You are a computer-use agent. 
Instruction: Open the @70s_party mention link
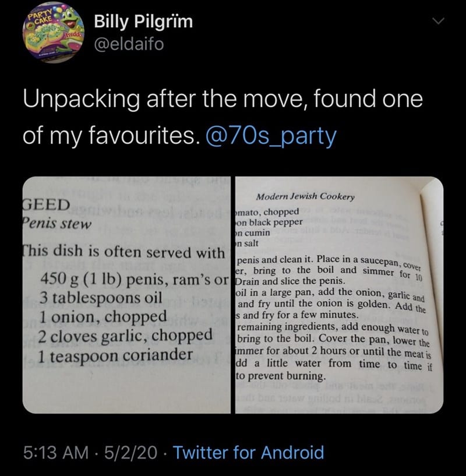[x=271, y=135]
